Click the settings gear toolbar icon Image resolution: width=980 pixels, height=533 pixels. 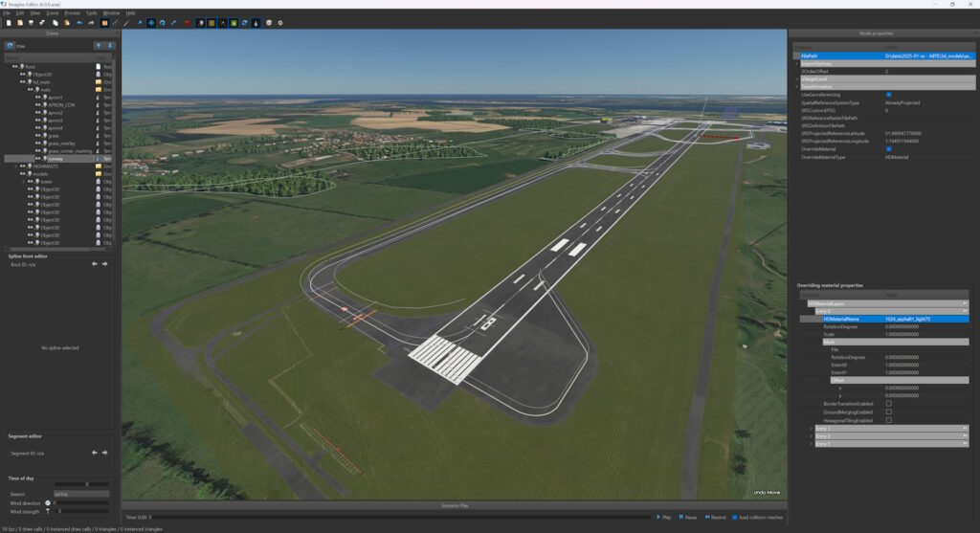pyautogui.click(x=279, y=22)
